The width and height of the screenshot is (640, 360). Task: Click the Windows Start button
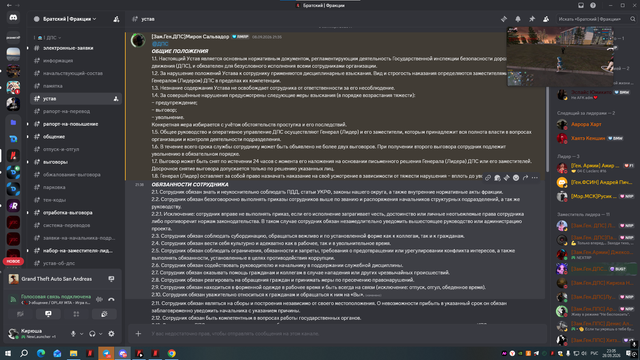click(x=8, y=353)
